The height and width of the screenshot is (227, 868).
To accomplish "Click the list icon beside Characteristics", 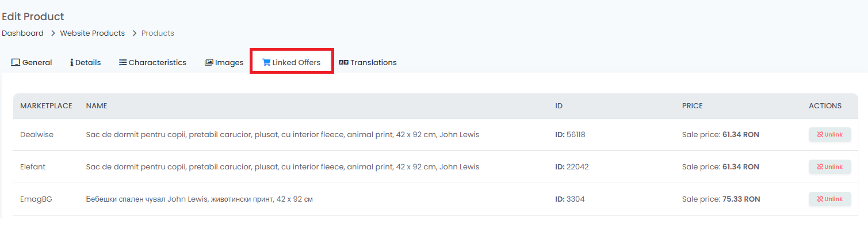I will 123,62.
